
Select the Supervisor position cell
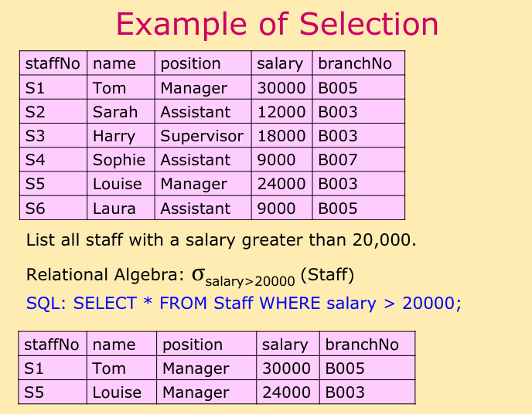tap(202, 136)
